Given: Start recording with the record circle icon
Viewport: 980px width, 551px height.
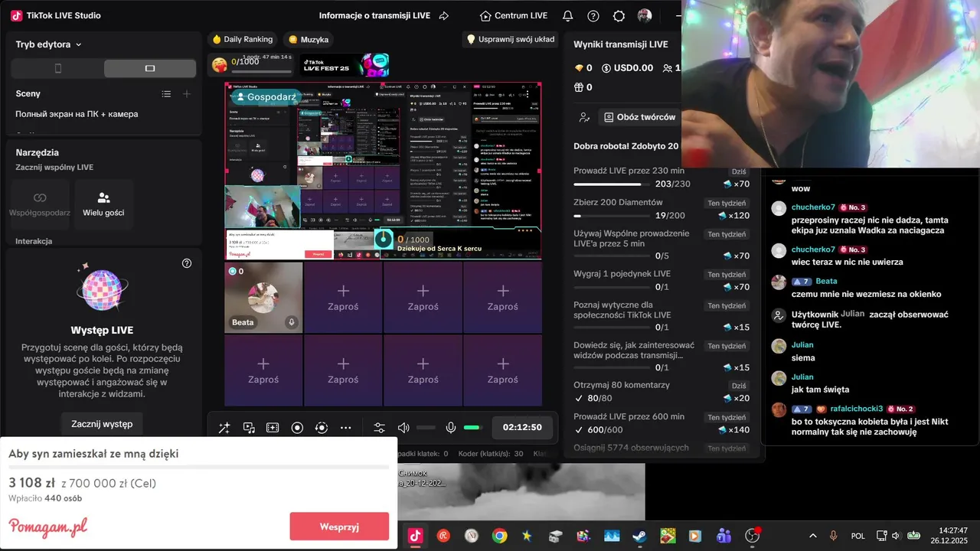Looking at the screenshot, I should point(297,428).
